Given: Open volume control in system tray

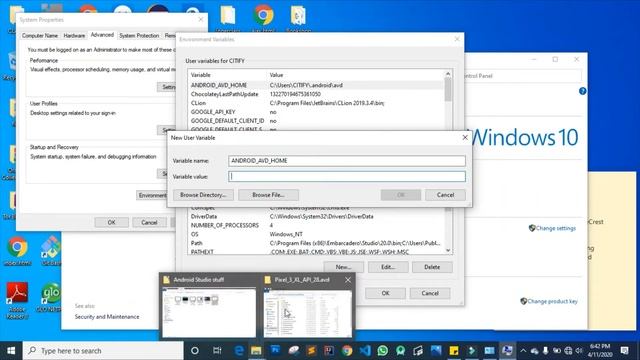Looking at the screenshot, I should click(x=579, y=351).
